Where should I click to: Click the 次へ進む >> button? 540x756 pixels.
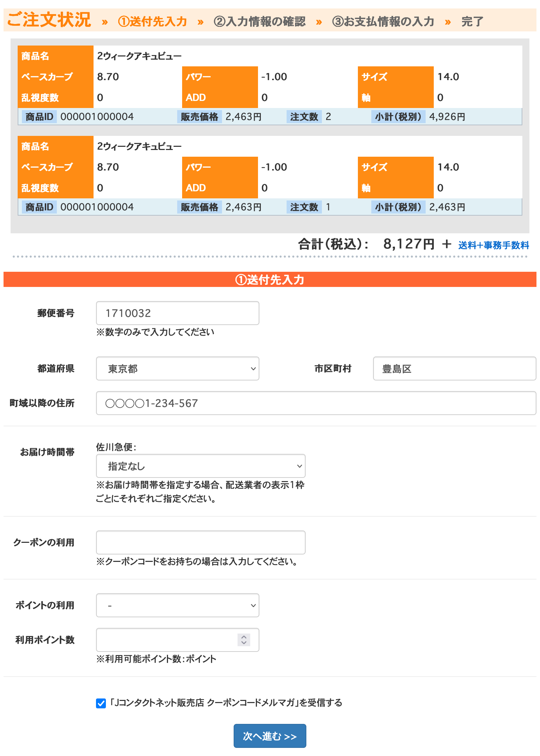pos(270,736)
